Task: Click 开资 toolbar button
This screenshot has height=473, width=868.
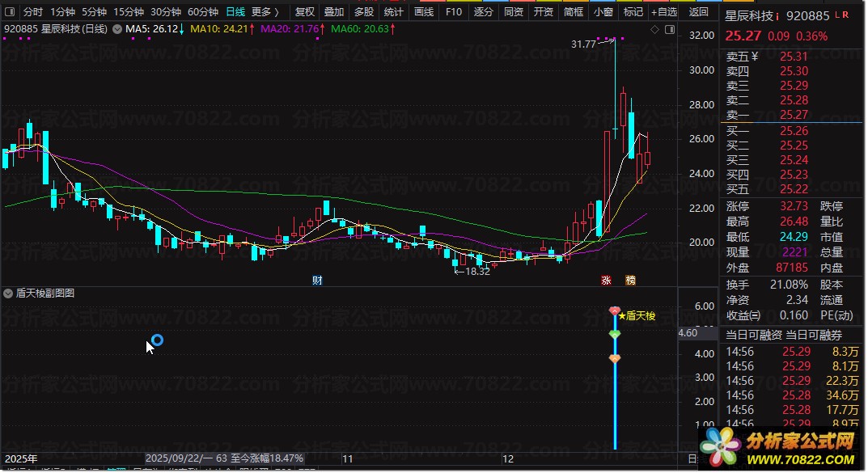Action: tap(543, 11)
